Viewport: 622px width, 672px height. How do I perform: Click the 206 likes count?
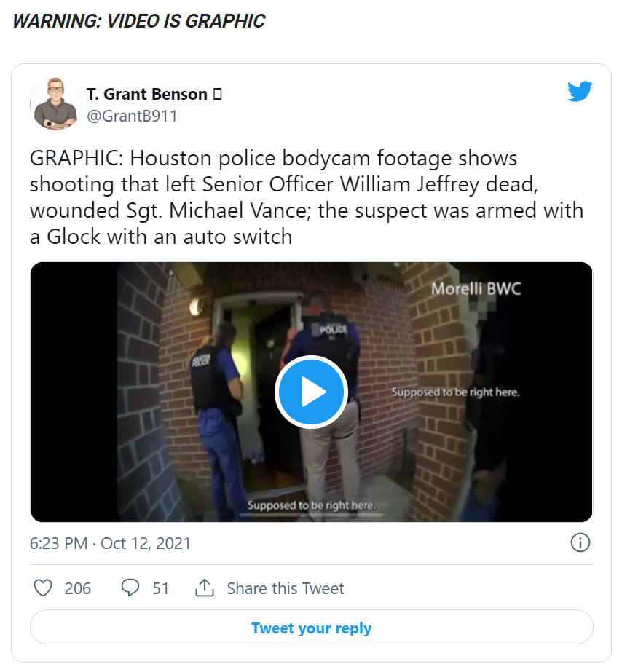(x=78, y=588)
